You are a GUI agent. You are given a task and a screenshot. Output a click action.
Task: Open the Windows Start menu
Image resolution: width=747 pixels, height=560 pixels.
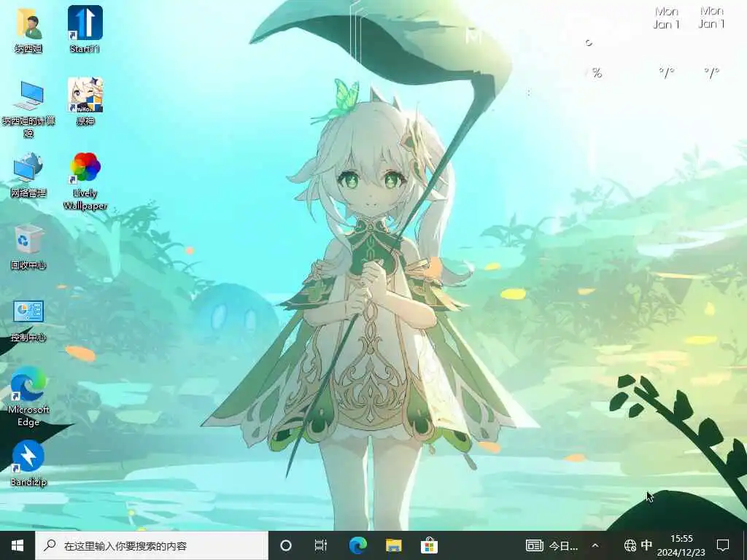pyautogui.click(x=18, y=545)
